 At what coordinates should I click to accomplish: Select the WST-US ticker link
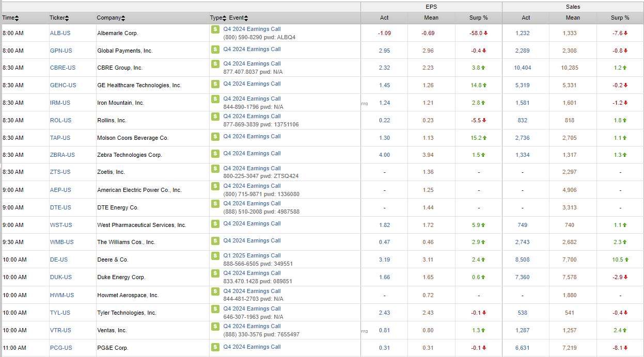(x=61, y=225)
